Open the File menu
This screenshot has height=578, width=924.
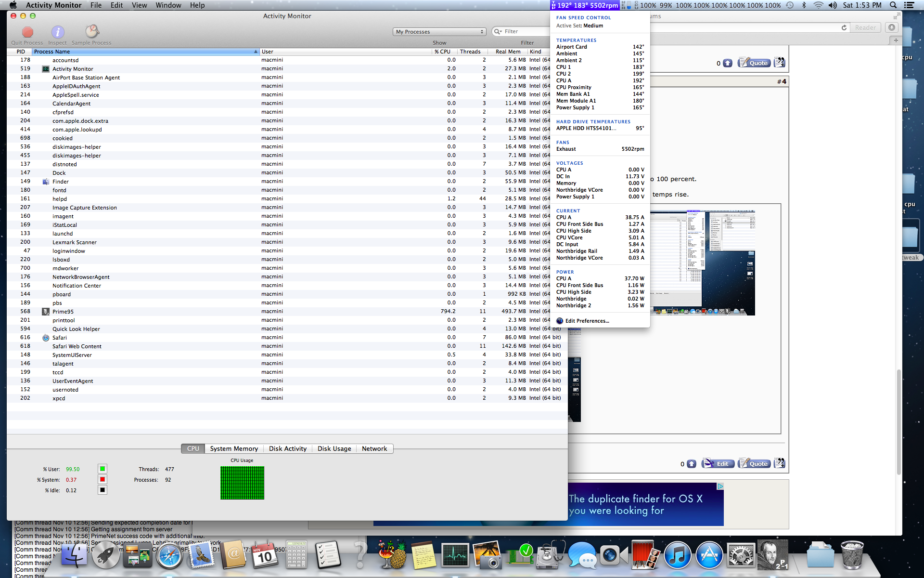96,5
